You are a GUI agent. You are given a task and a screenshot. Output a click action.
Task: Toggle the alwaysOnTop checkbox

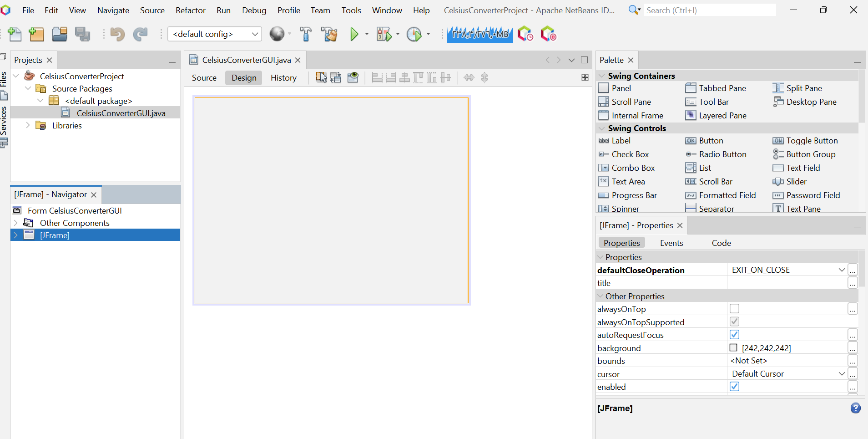734,309
